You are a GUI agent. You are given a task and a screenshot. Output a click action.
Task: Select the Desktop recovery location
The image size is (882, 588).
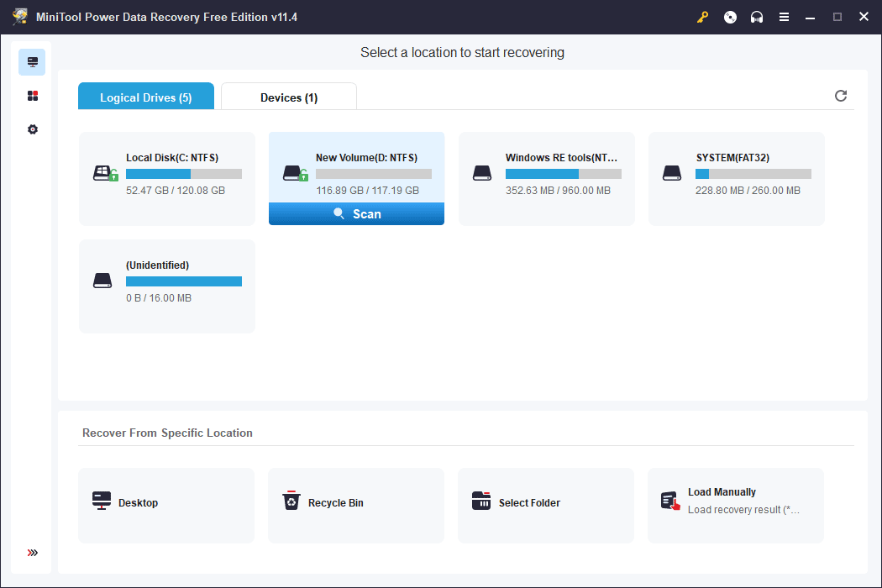(x=165, y=502)
